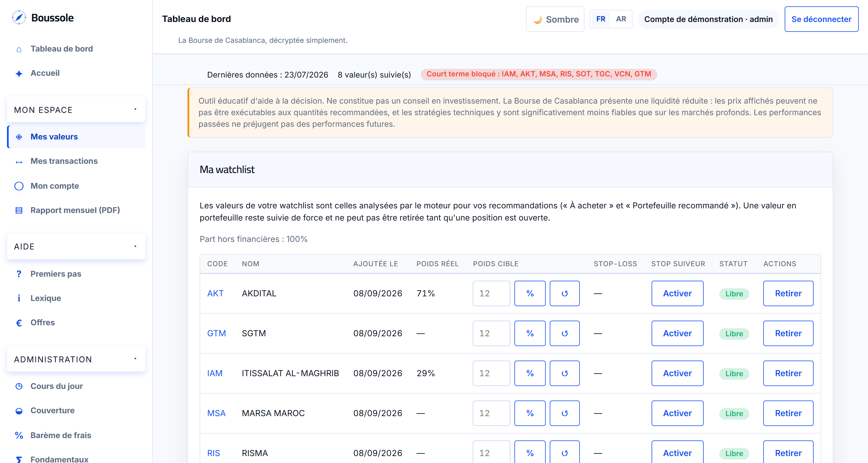The width and height of the screenshot is (868, 463).
Task: Collapse the ADMINISTRATION section
Action: point(76,359)
